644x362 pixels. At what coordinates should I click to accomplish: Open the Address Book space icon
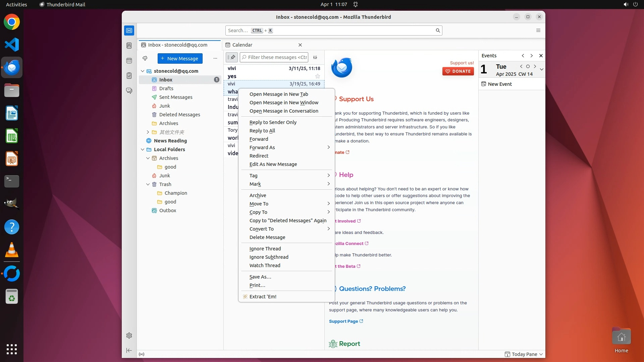pos(129,46)
